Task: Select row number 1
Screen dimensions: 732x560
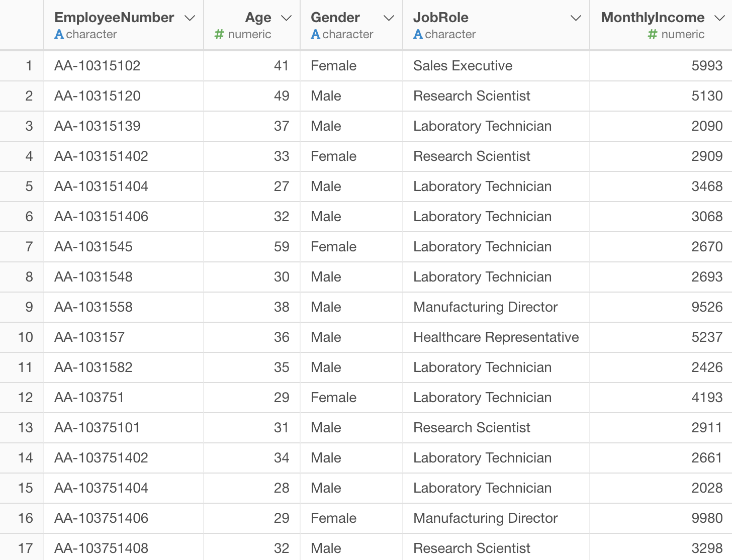Action: 29,66
